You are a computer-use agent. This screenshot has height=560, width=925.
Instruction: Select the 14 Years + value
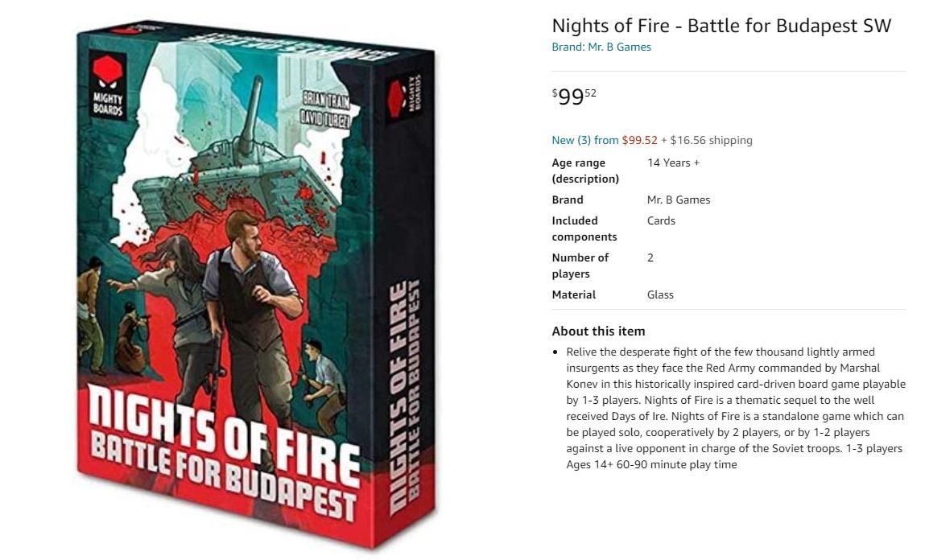click(673, 163)
